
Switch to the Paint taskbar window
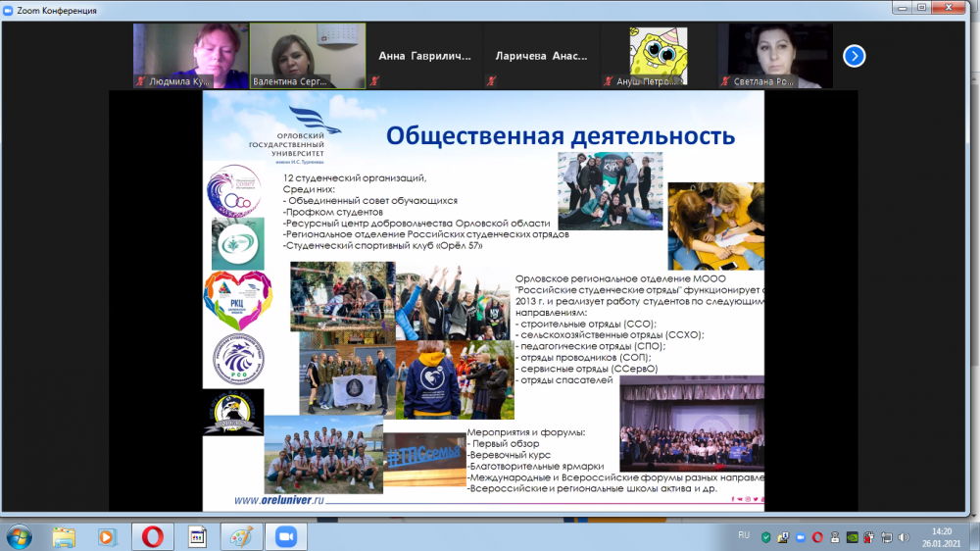click(240, 537)
